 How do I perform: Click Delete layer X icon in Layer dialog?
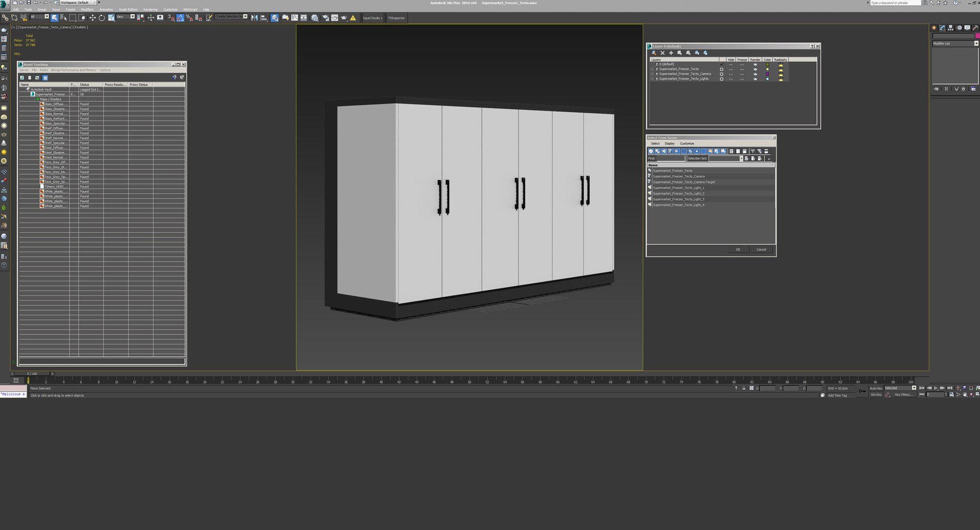coord(663,53)
